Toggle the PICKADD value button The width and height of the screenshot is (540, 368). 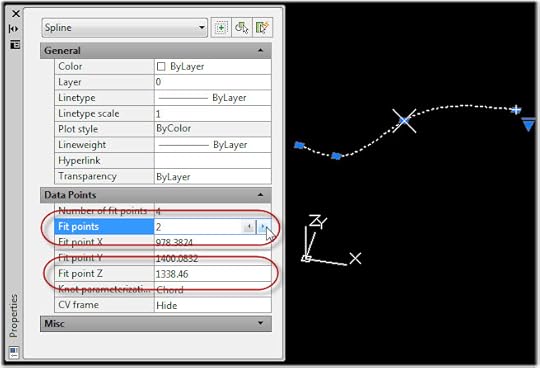coord(221,28)
